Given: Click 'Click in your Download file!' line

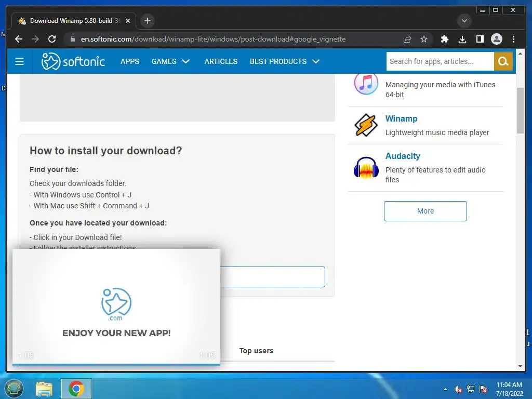Looking at the screenshot, I should pos(76,237).
